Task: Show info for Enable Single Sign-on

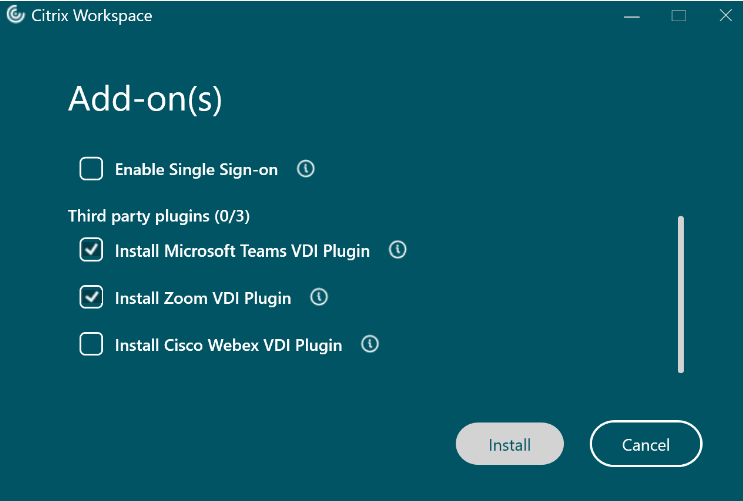Action: 306,169
